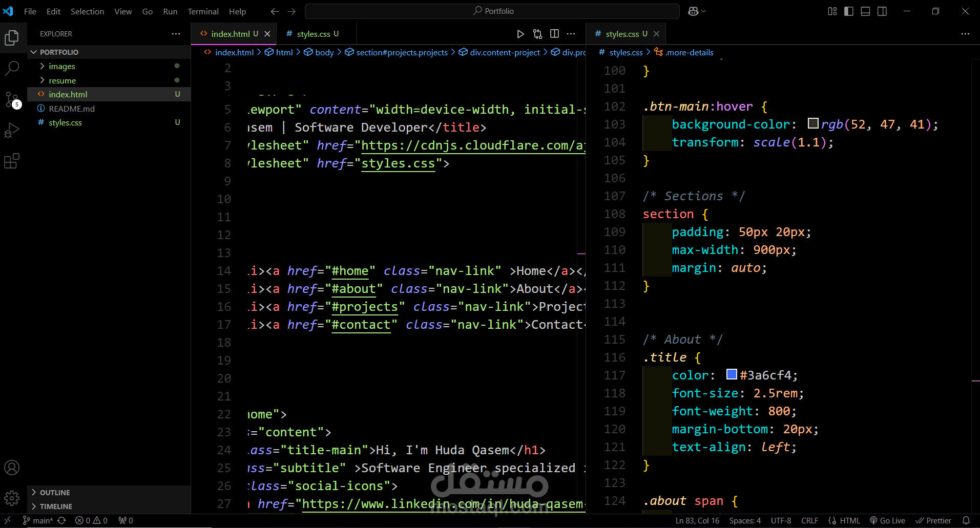Open the File menu
The image size is (980, 528).
click(30, 11)
